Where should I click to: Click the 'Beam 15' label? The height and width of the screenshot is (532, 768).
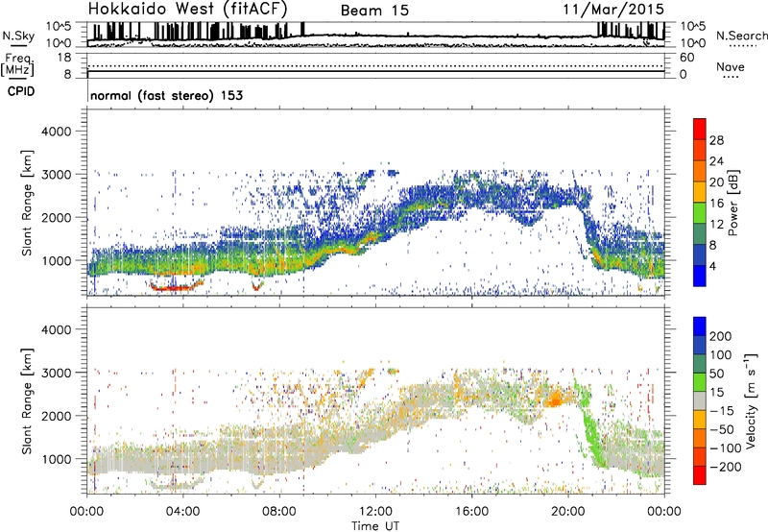pos(374,11)
